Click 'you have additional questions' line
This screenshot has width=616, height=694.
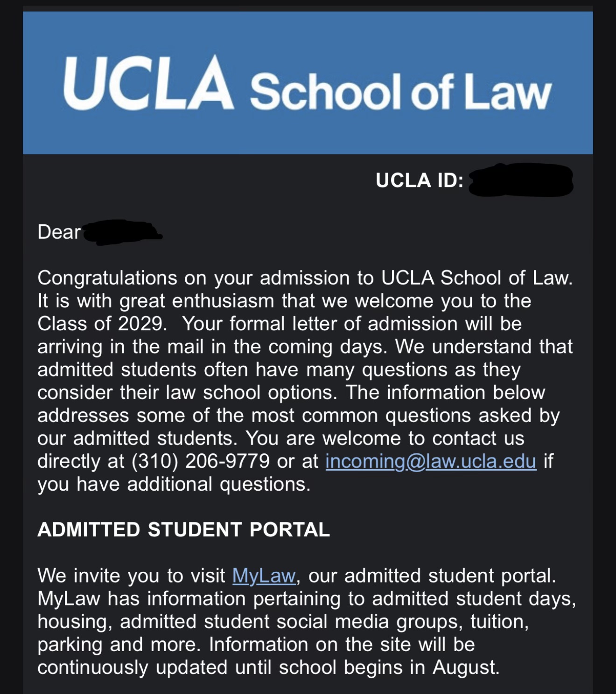click(174, 484)
